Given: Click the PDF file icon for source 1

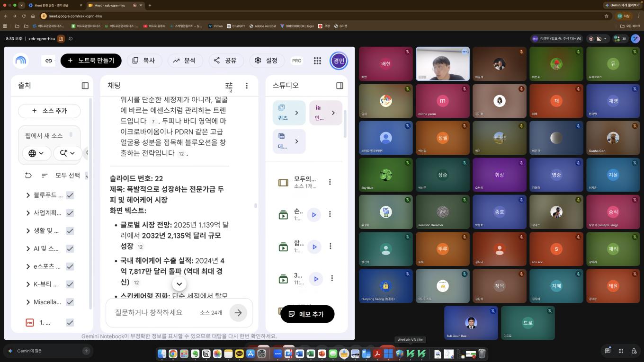Looking at the screenshot, I should point(30,323).
